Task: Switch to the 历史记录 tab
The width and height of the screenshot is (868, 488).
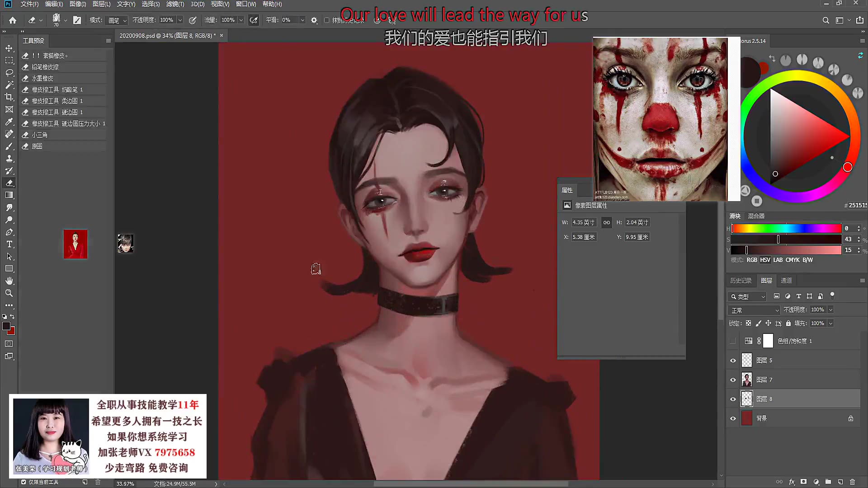Action: (x=741, y=281)
